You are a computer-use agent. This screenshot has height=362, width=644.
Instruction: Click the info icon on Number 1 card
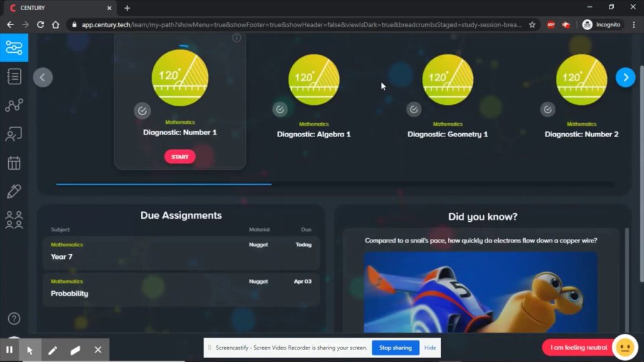point(236,38)
